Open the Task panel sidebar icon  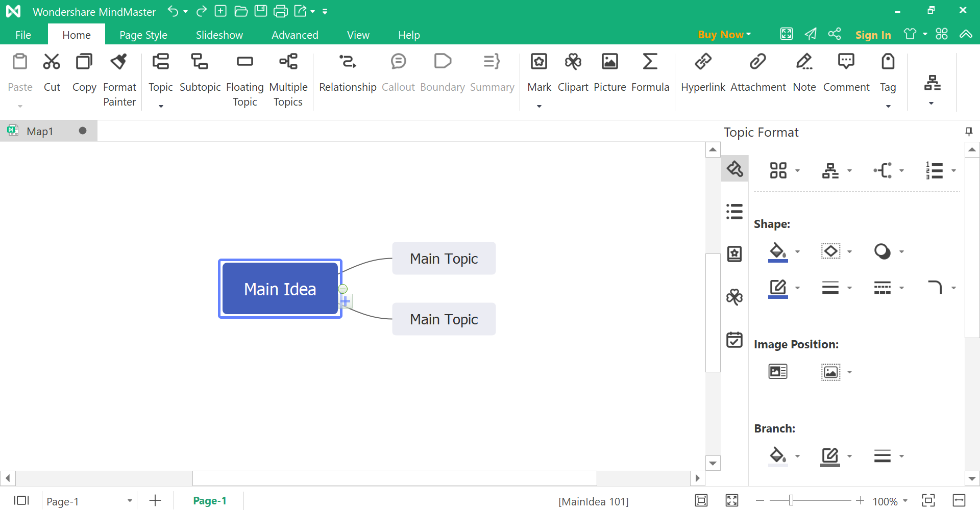click(734, 340)
